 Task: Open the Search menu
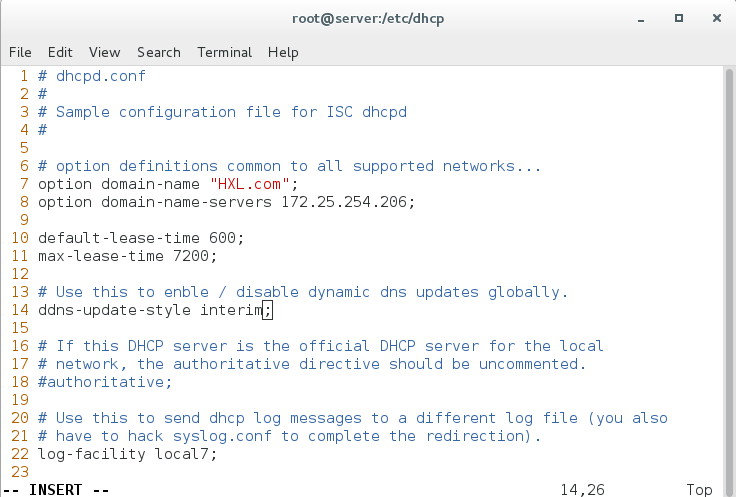point(159,52)
